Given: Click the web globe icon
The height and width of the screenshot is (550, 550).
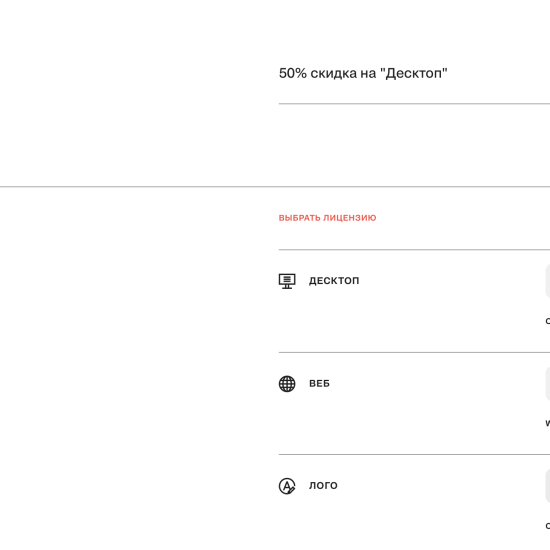Looking at the screenshot, I should pos(287,384).
